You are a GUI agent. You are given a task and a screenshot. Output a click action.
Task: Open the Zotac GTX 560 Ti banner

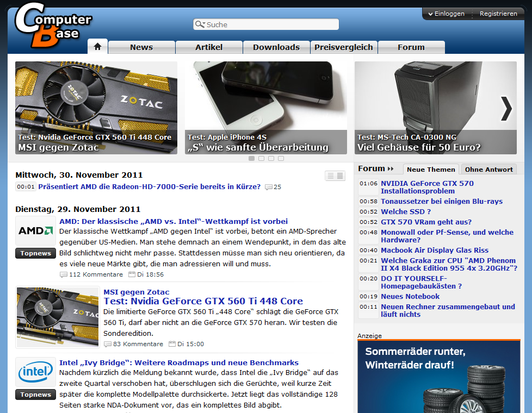96,108
